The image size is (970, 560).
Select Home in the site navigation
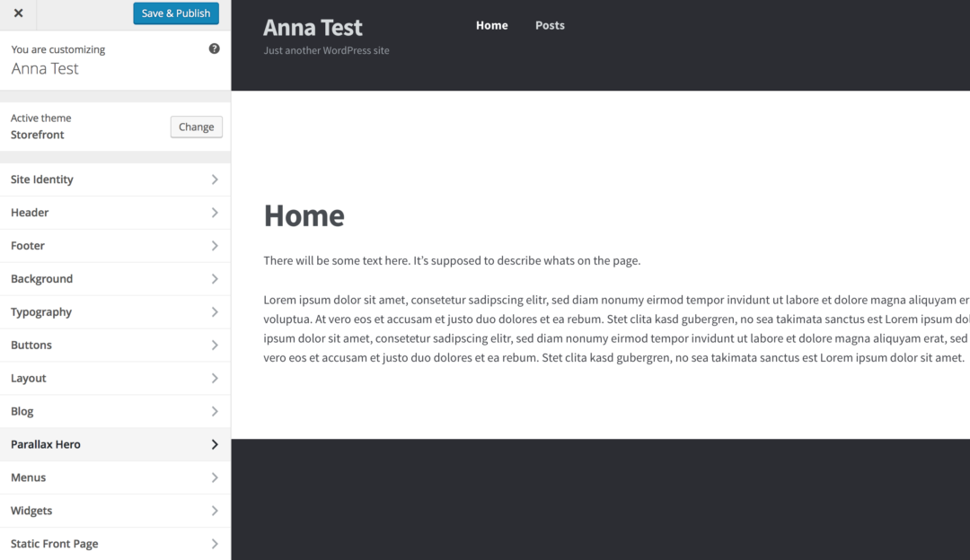pos(491,25)
